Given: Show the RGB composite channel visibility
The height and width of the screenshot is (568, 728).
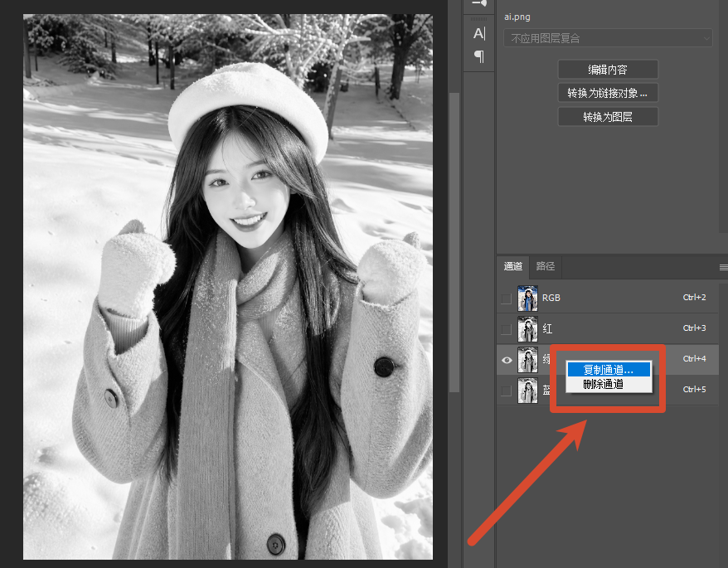Looking at the screenshot, I should click(x=507, y=299).
